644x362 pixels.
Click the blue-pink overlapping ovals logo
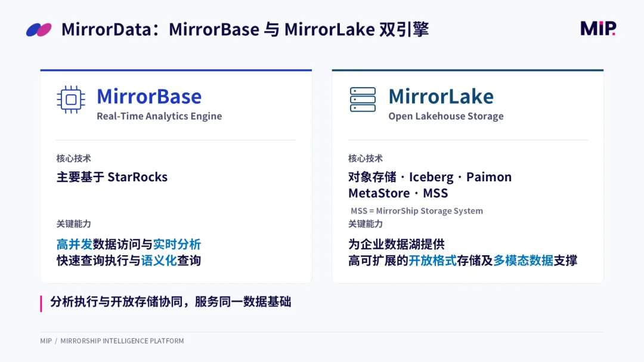[39, 30]
